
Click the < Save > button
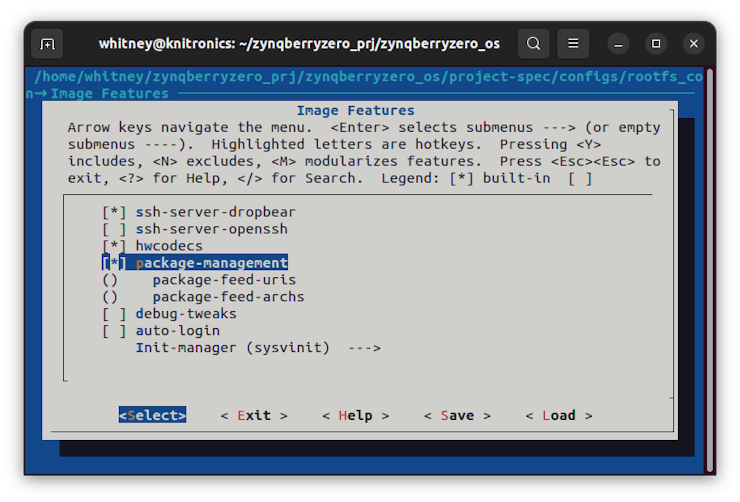point(457,415)
